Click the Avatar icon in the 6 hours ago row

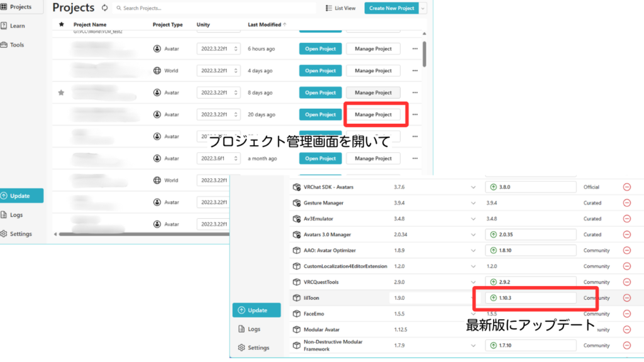tap(157, 49)
